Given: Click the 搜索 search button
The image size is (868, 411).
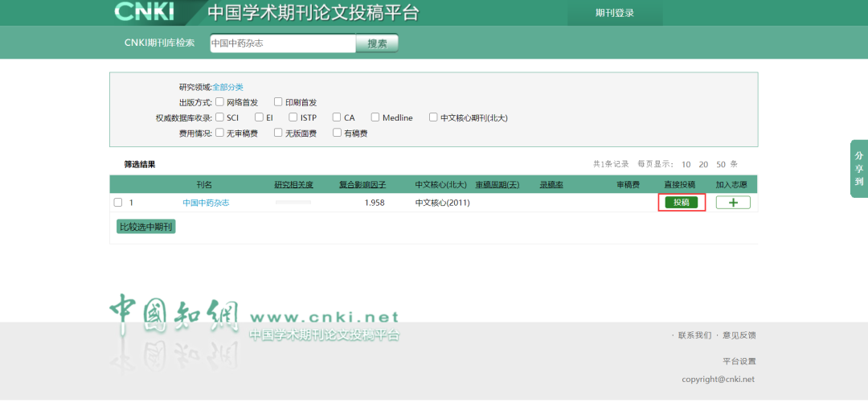Looking at the screenshot, I should point(377,43).
